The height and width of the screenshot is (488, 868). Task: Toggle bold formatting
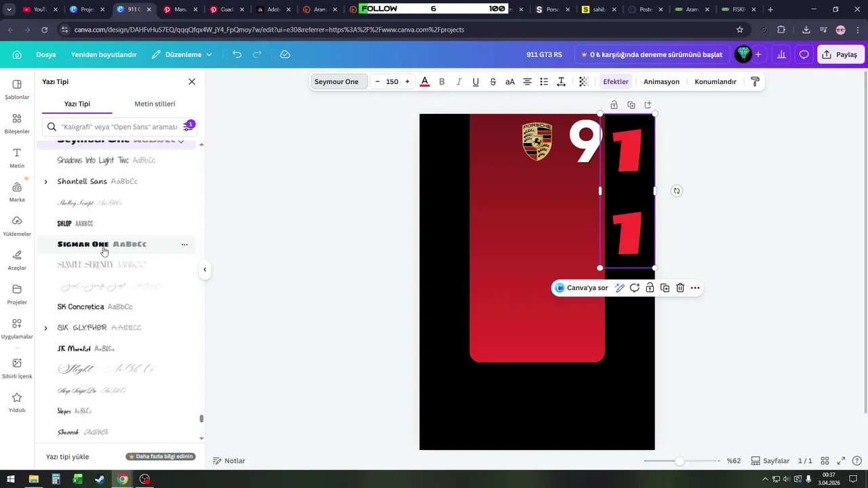(x=441, y=81)
